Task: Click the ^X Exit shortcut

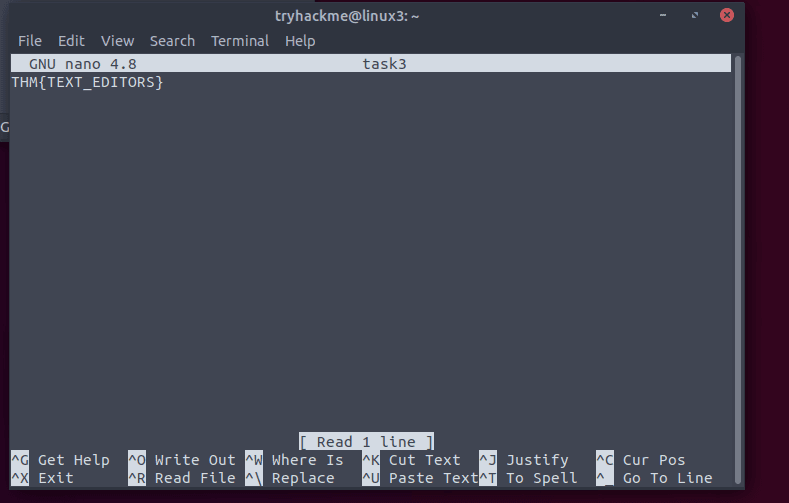Action: tap(43, 478)
